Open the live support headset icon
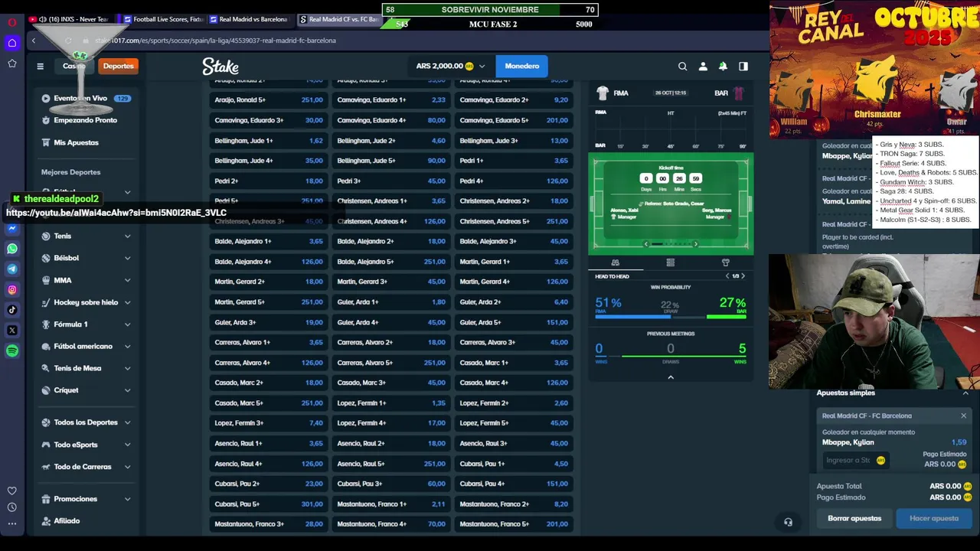The height and width of the screenshot is (551, 980). [x=788, y=522]
